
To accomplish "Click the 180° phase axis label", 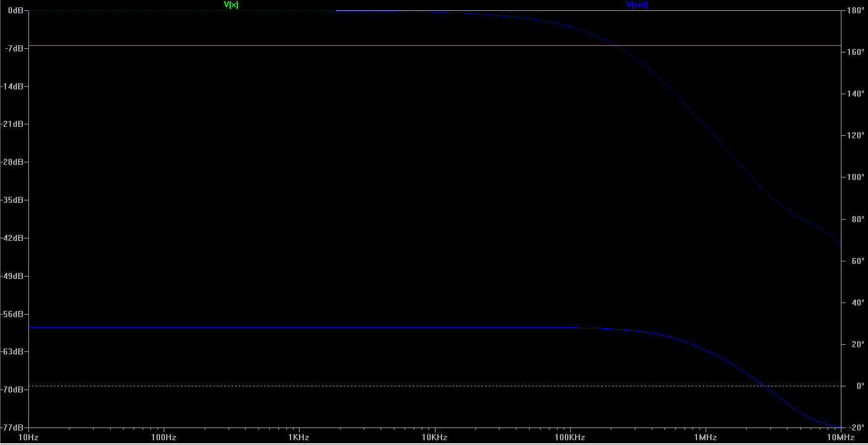I will click(x=857, y=11).
